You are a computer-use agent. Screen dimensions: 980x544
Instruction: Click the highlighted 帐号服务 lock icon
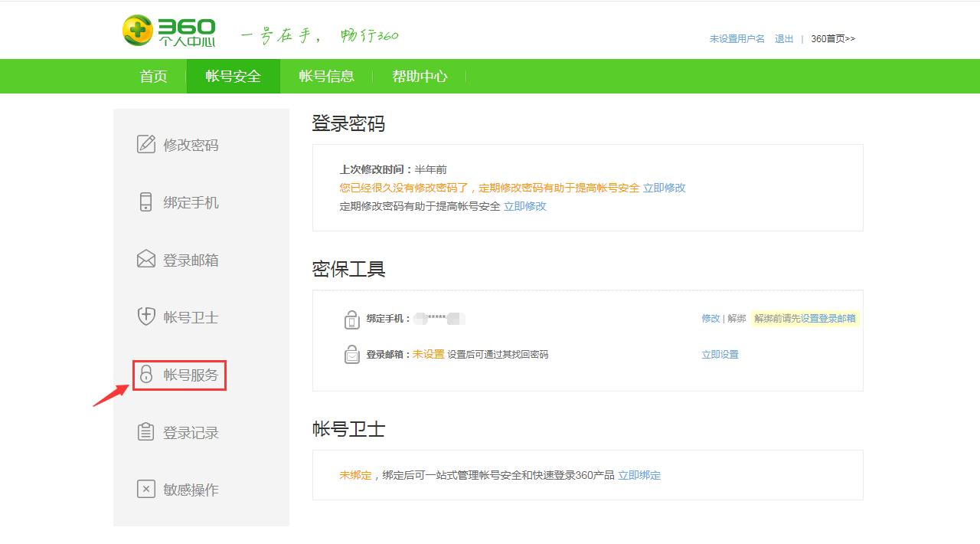(145, 375)
